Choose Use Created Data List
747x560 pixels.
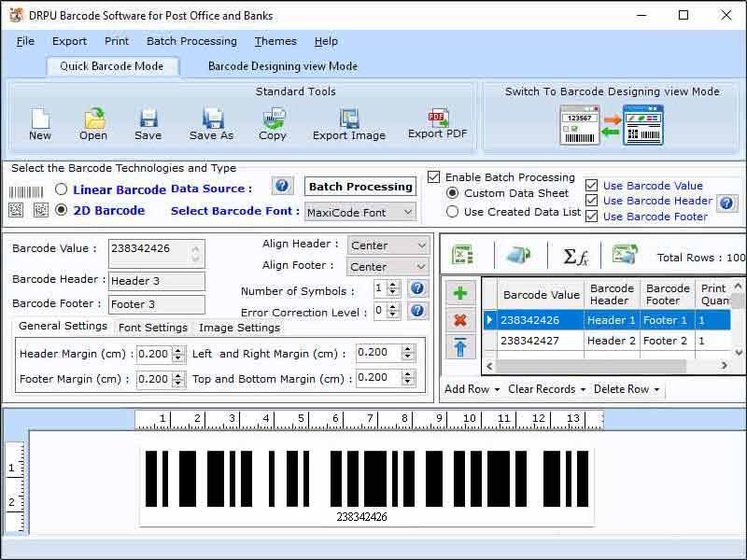451,212
